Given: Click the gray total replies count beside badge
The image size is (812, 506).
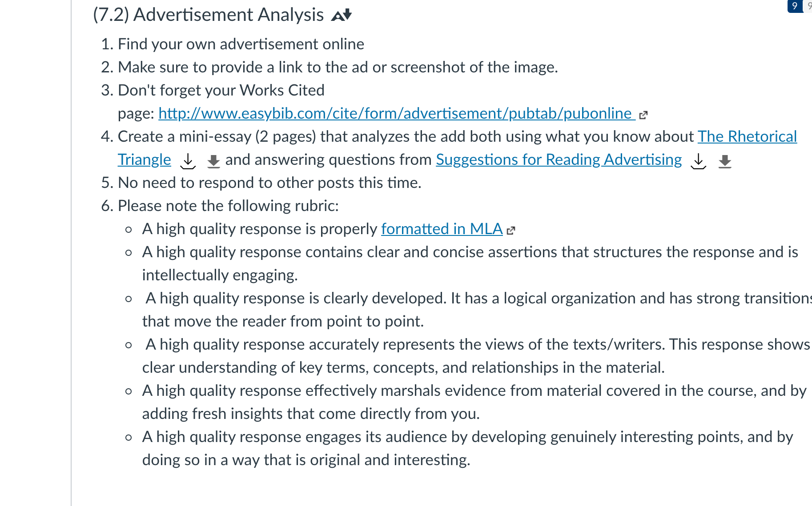Looking at the screenshot, I should pos(809,6).
